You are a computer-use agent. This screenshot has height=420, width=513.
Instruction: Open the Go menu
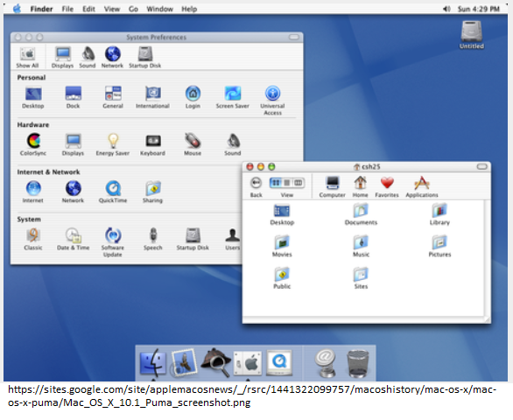click(133, 9)
